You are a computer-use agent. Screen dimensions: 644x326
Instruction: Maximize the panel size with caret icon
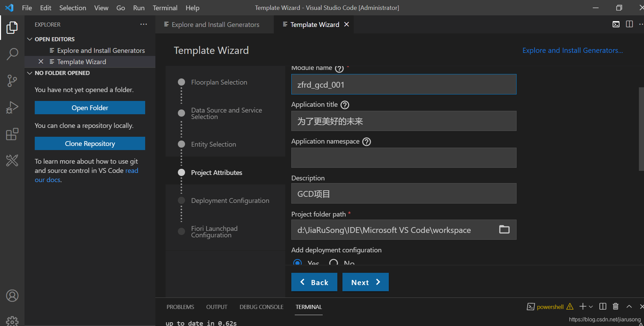pos(629,307)
